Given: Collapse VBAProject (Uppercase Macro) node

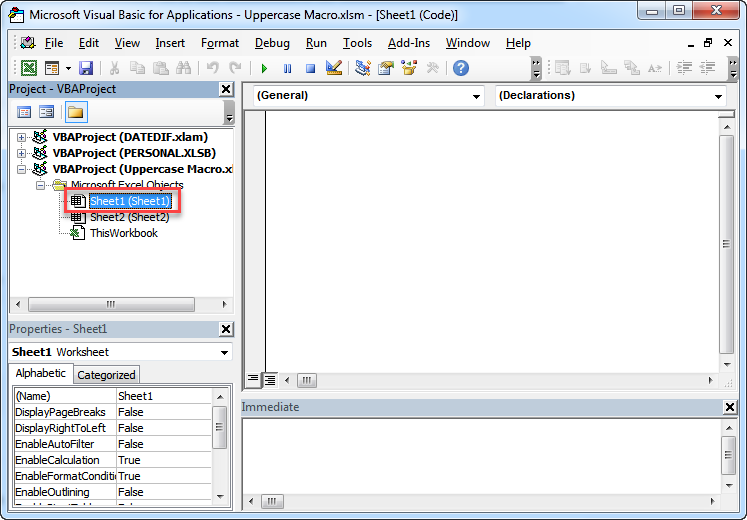Looking at the screenshot, I should click(x=21, y=170).
